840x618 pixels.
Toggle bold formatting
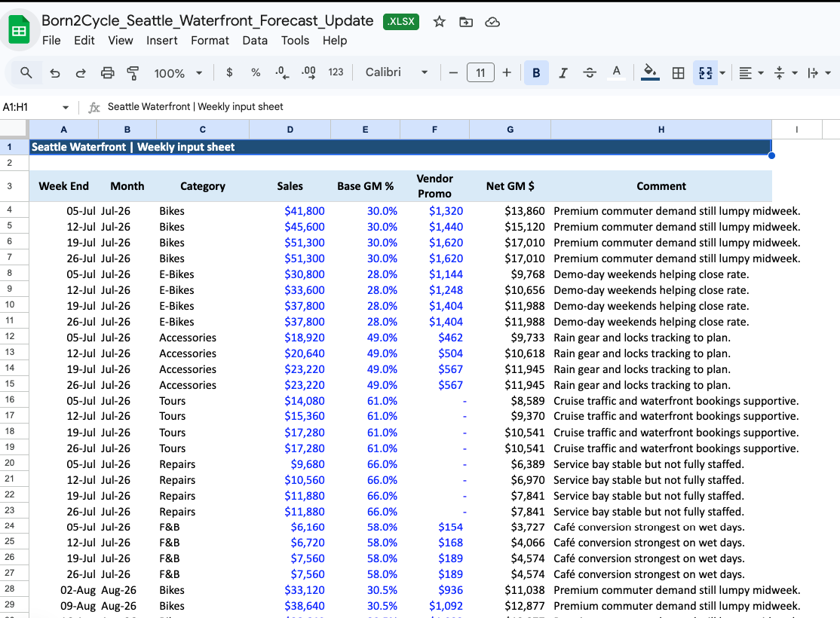(x=536, y=72)
